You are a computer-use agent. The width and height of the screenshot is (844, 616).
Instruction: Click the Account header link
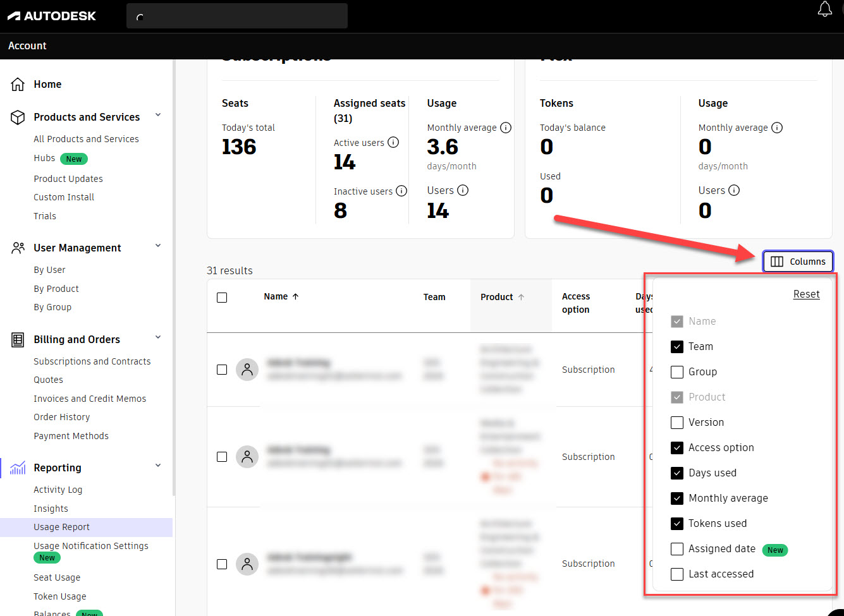27,45
